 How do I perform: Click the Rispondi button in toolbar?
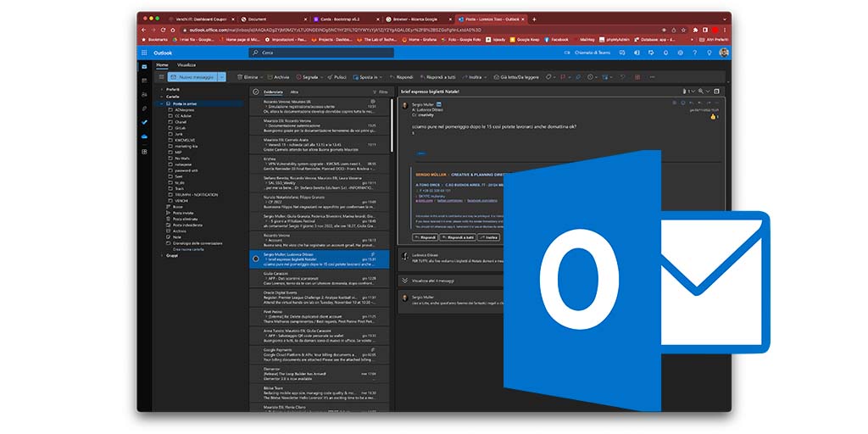pyautogui.click(x=402, y=77)
